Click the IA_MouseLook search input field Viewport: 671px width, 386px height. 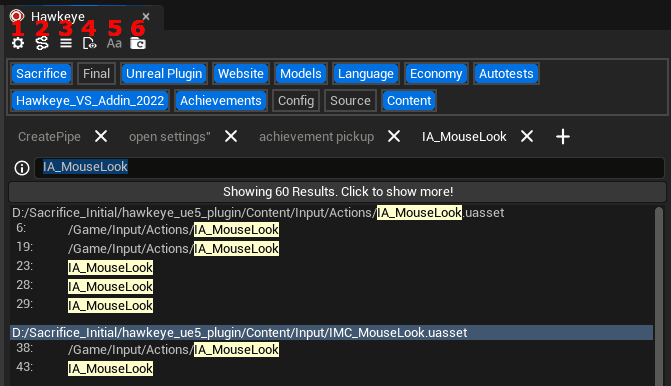coord(349,167)
